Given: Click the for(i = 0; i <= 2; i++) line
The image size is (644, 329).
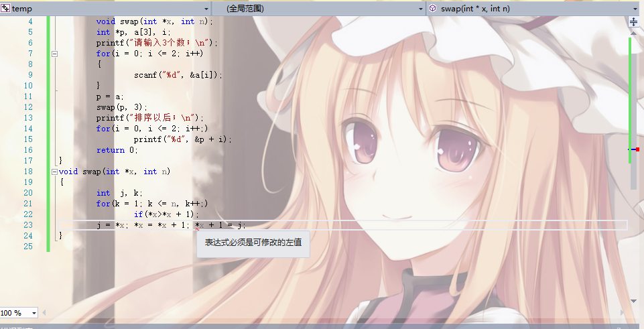Looking at the screenshot, I should [x=150, y=54].
